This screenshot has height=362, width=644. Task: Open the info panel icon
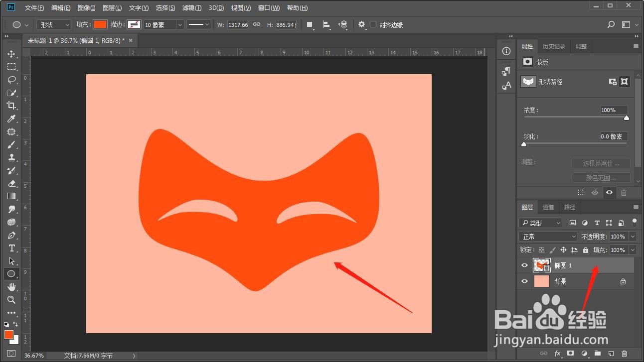click(x=506, y=51)
